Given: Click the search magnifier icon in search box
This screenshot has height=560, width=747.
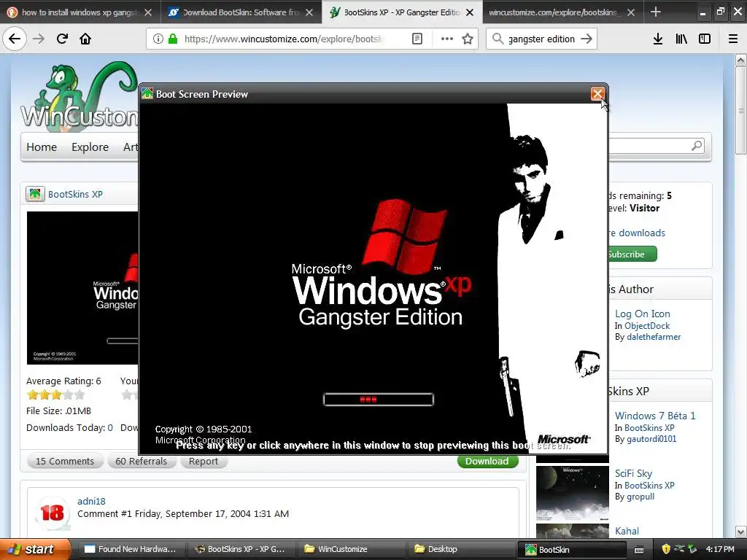Looking at the screenshot, I should (x=498, y=39).
